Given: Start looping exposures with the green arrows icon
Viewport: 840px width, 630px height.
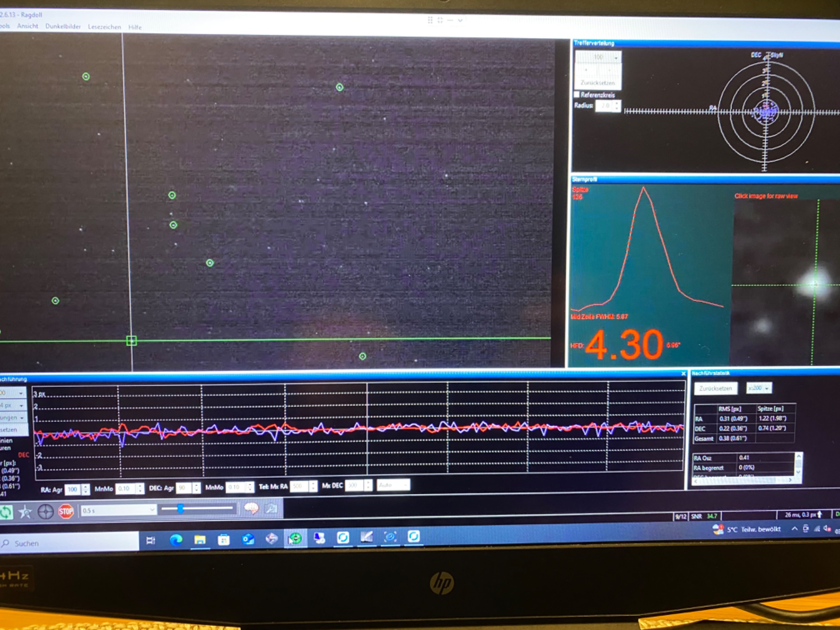Looking at the screenshot, I should click(x=6, y=512).
